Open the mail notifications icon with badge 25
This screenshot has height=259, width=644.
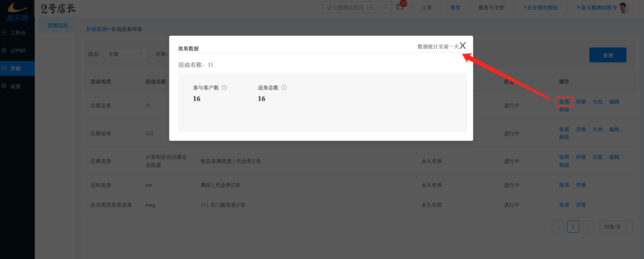(400, 6)
